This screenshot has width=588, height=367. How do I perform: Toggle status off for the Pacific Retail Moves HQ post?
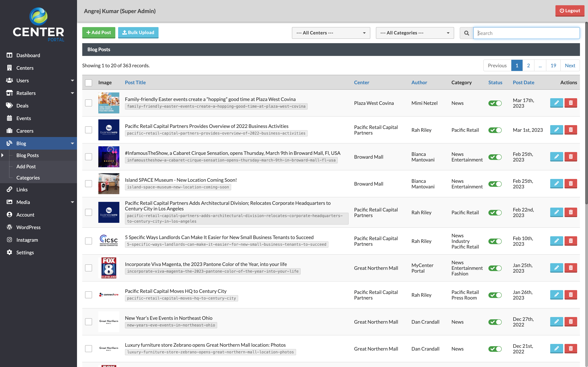point(495,295)
